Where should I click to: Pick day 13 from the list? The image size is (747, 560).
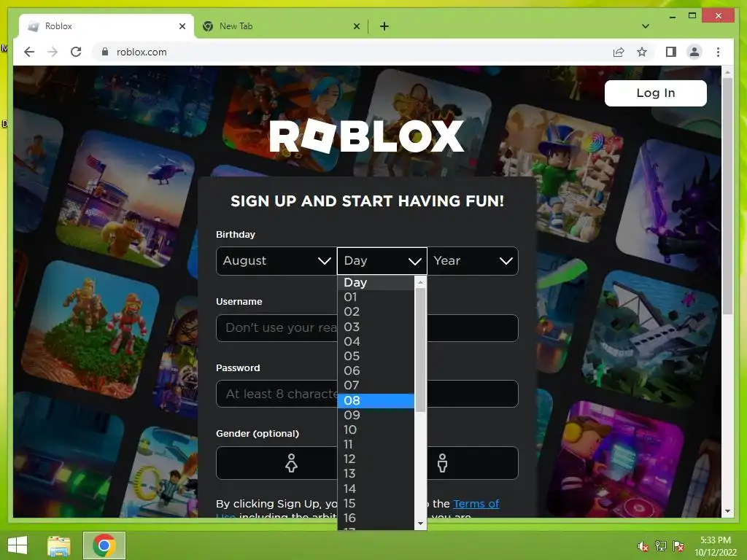376,474
